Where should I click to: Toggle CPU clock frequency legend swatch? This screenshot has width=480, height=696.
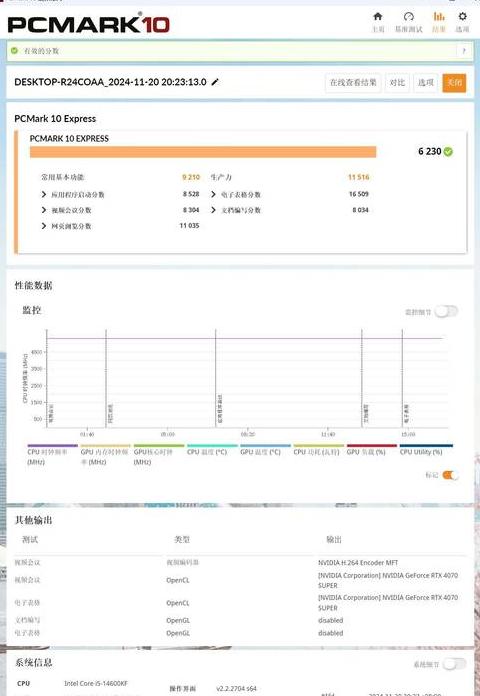[52, 445]
